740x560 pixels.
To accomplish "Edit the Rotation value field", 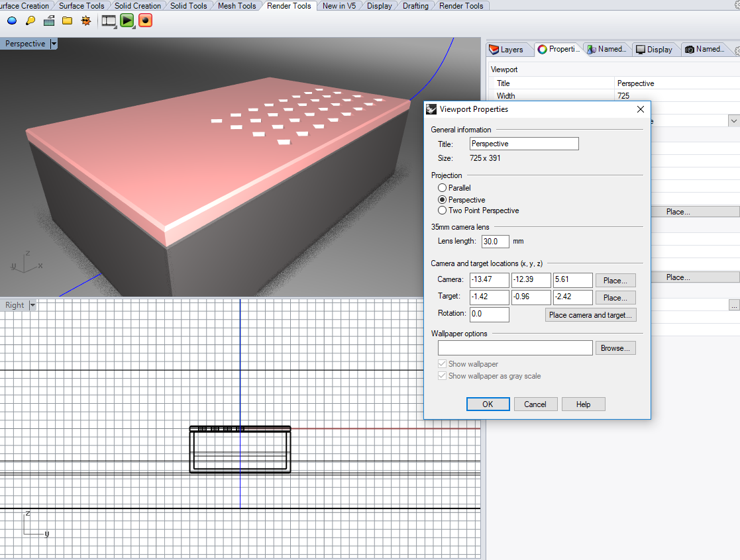I will point(490,314).
